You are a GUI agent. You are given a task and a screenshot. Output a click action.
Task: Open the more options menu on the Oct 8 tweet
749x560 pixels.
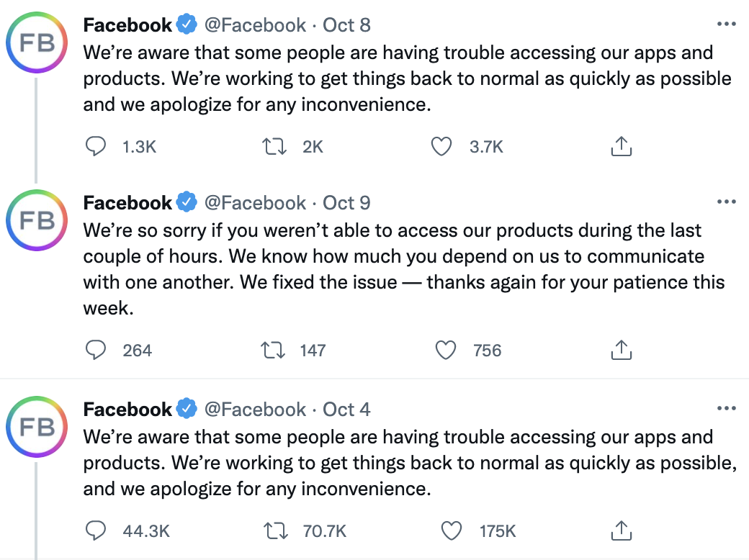click(727, 23)
